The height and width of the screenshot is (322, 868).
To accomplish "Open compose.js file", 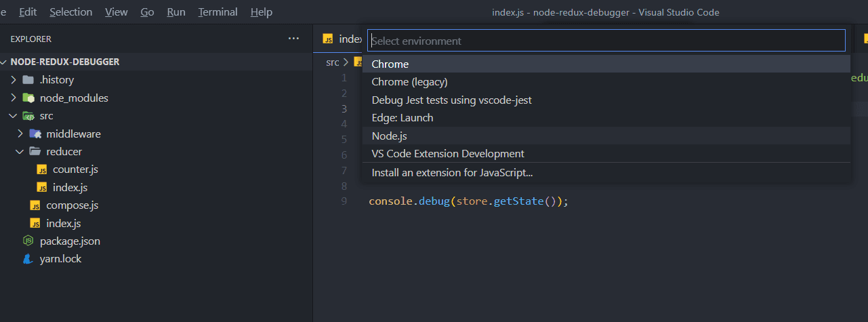I will [x=73, y=205].
